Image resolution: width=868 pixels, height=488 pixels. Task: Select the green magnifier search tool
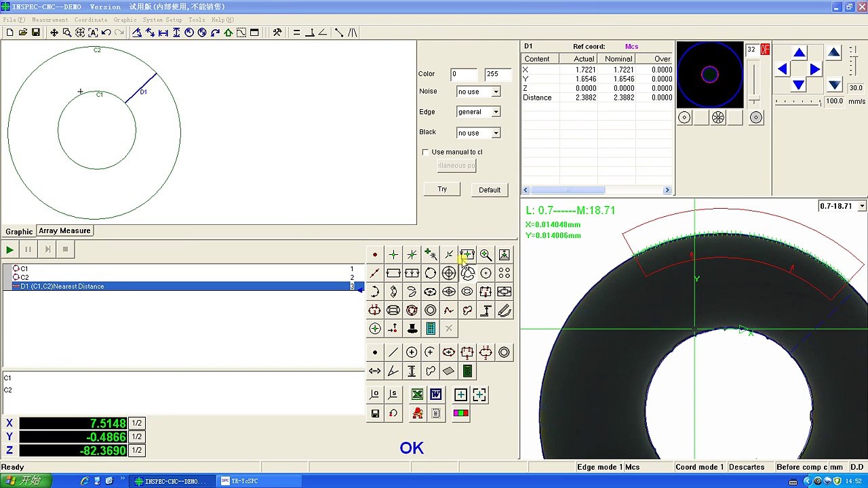(x=486, y=255)
